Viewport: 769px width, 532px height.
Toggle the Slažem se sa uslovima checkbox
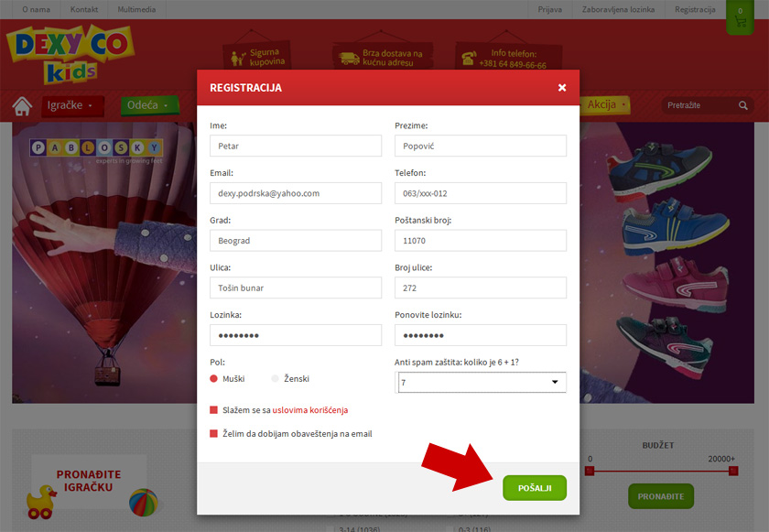(x=213, y=410)
